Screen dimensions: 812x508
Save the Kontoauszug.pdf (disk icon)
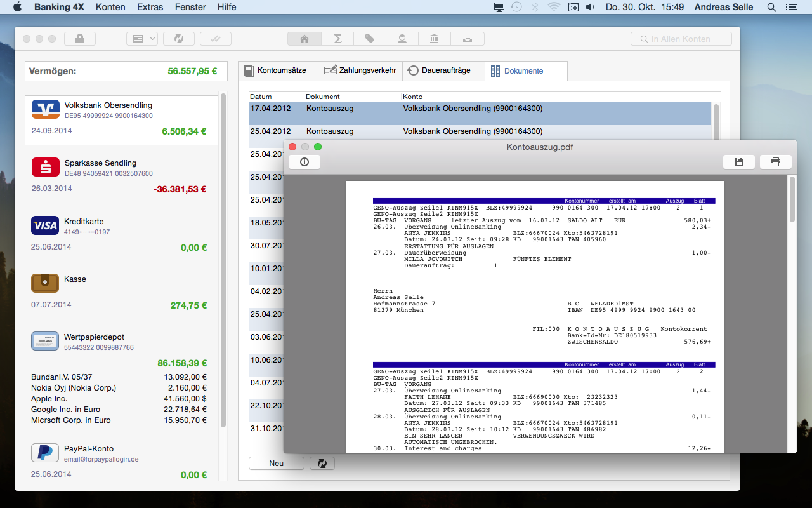[x=738, y=161]
